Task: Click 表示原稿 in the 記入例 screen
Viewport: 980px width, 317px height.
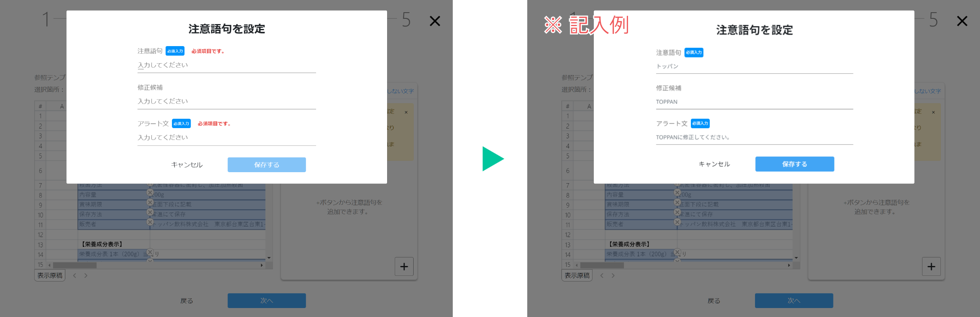Action: point(577,276)
